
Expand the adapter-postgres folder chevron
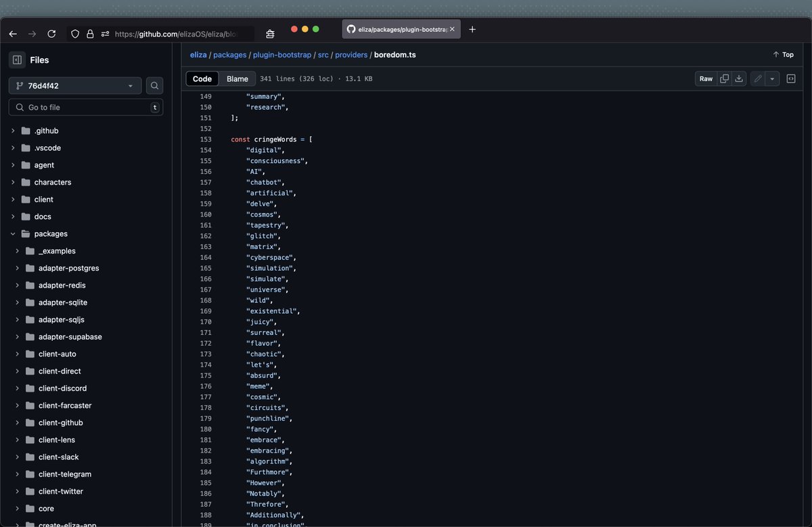pos(18,268)
